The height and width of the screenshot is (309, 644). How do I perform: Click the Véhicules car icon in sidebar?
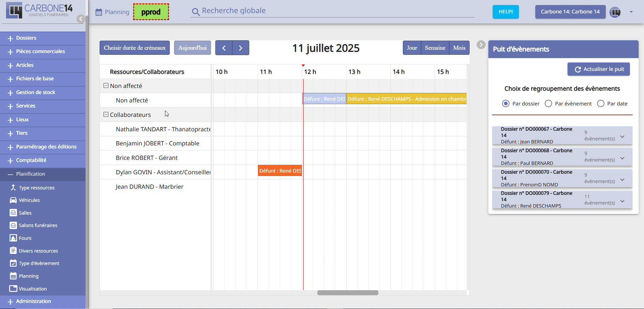point(13,200)
